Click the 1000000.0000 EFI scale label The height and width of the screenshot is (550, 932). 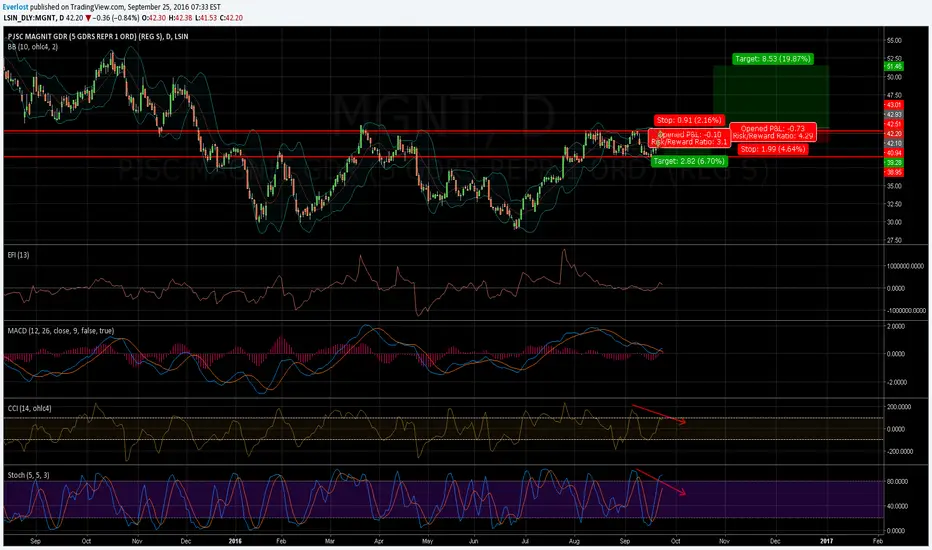(906, 266)
